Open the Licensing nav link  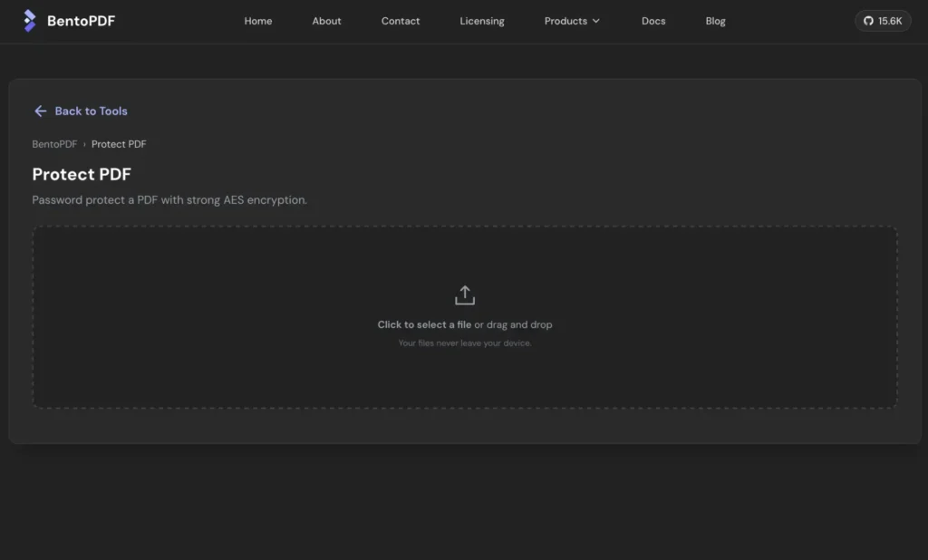click(x=482, y=21)
